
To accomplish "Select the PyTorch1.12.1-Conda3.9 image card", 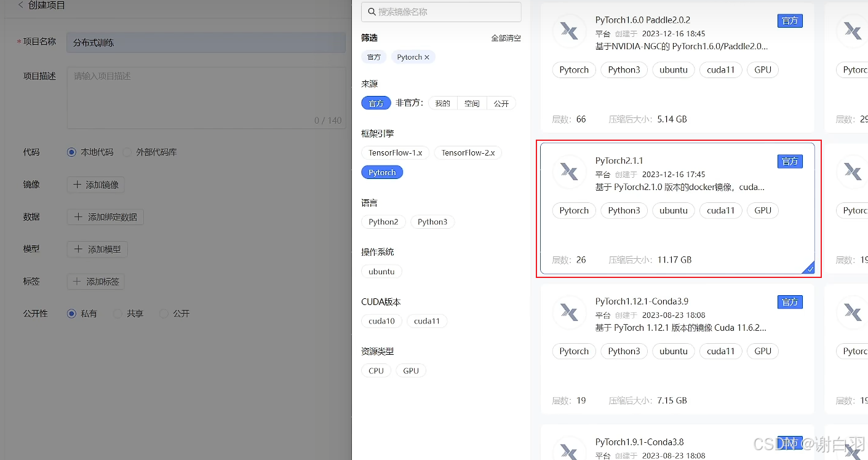I will click(x=677, y=349).
